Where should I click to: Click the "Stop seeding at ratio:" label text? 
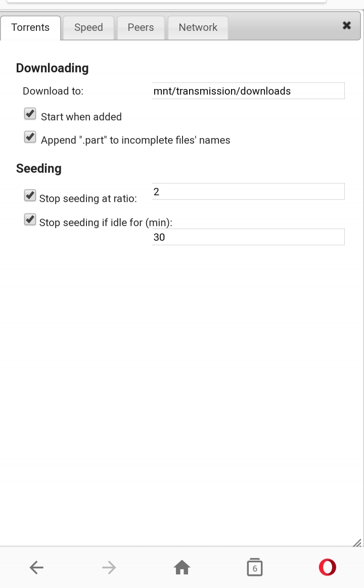[x=88, y=198]
